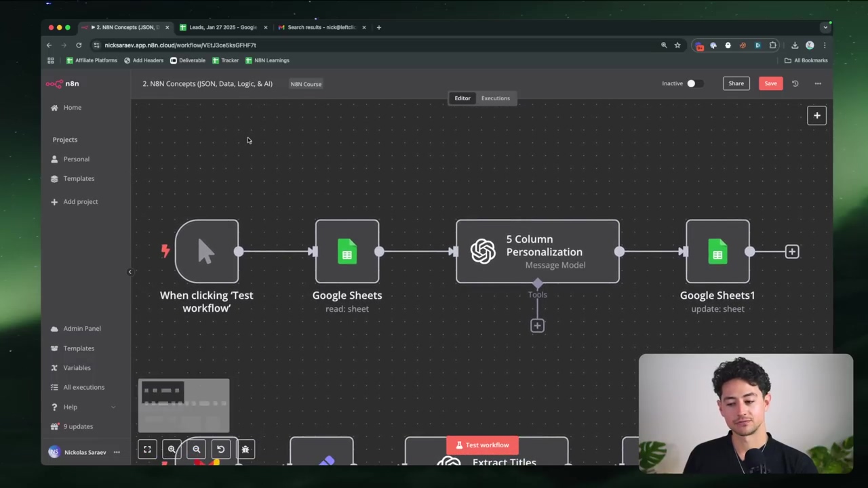Open the Admin Panel

coord(76,328)
